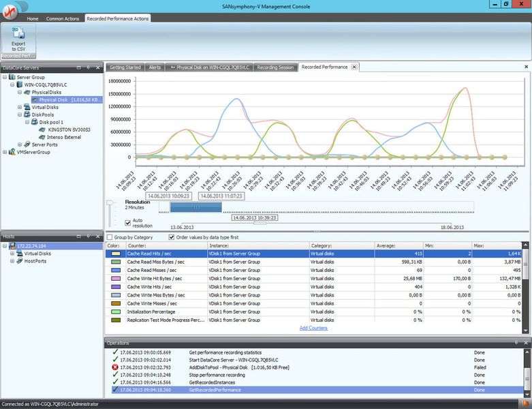The height and width of the screenshot is (409, 532).
Task: Expand the Server Ports node
Action: click(x=20, y=145)
